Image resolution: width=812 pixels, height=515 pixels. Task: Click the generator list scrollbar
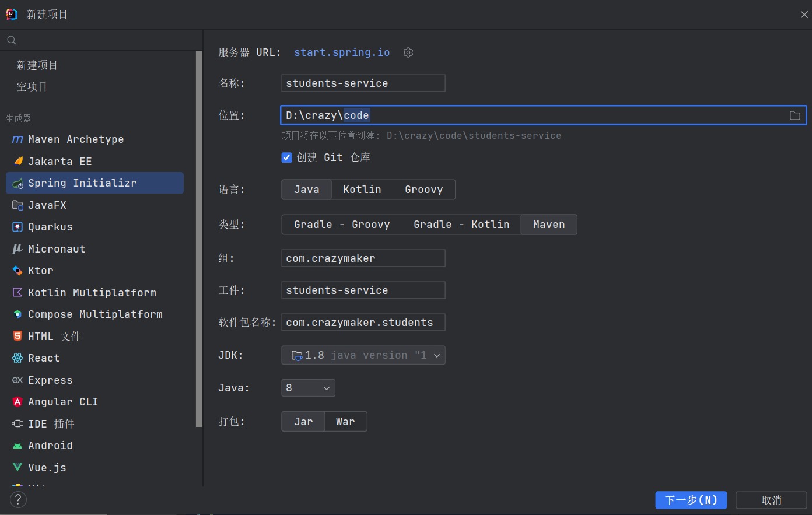click(199, 239)
